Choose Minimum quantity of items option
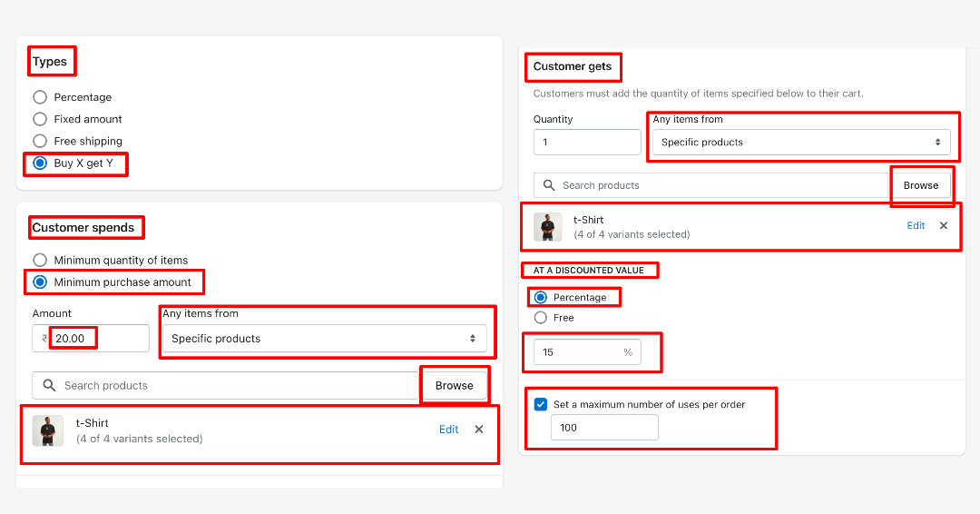The width and height of the screenshot is (980, 514). coord(40,260)
